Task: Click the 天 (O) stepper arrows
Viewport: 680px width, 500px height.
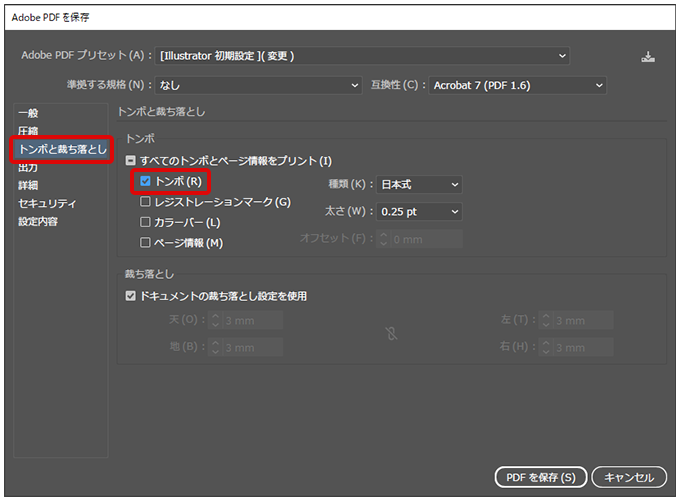Action: point(216,320)
